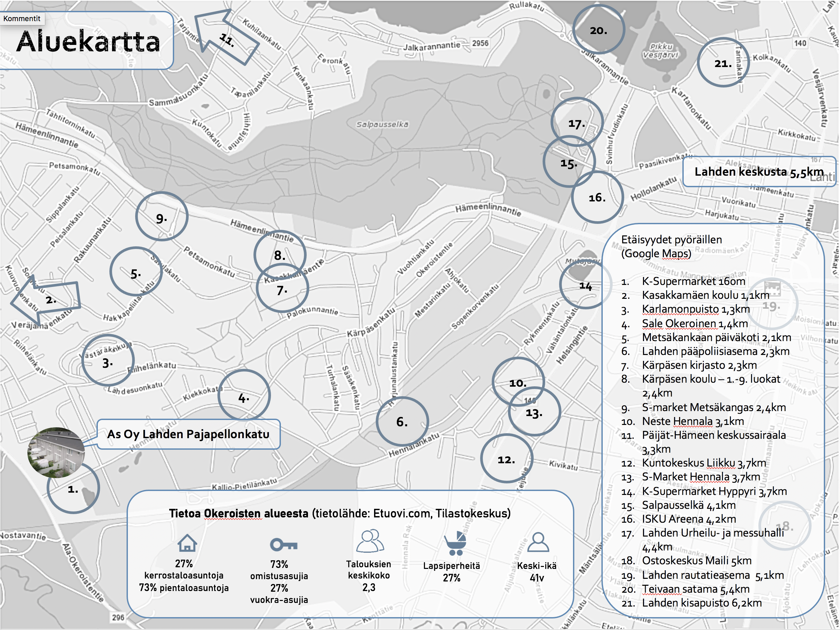This screenshot has width=840, height=630.
Task: Select the building photo thumbnail
Action: tap(56, 452)
